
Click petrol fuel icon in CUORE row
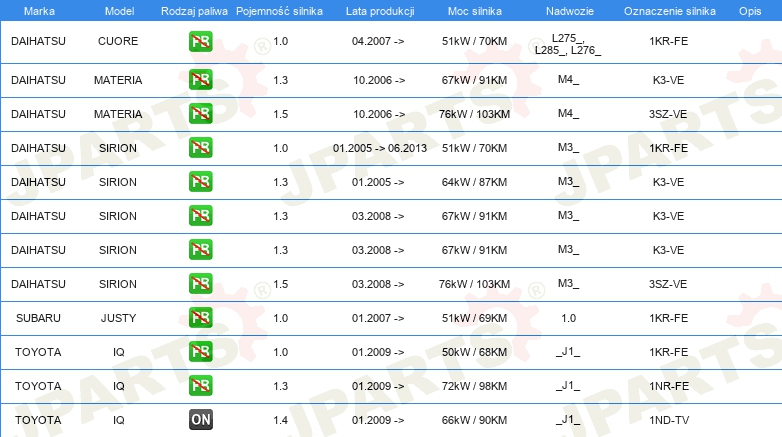tap(200, 41)
